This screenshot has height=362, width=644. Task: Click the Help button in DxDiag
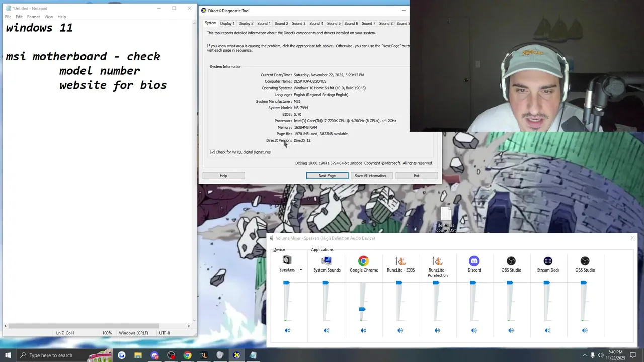[223, 176]
